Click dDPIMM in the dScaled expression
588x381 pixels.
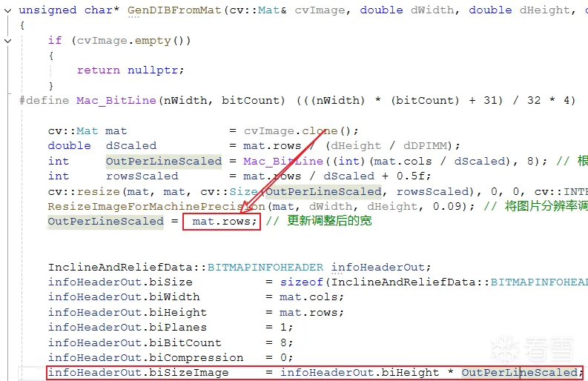coord(426,145)
